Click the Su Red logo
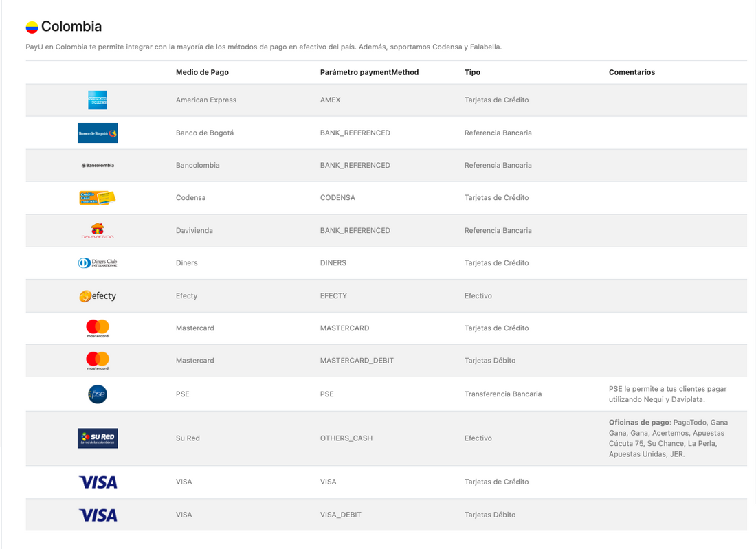Image resolution: width=756 pixels, height=549 pixels. (x=98, y=438)
